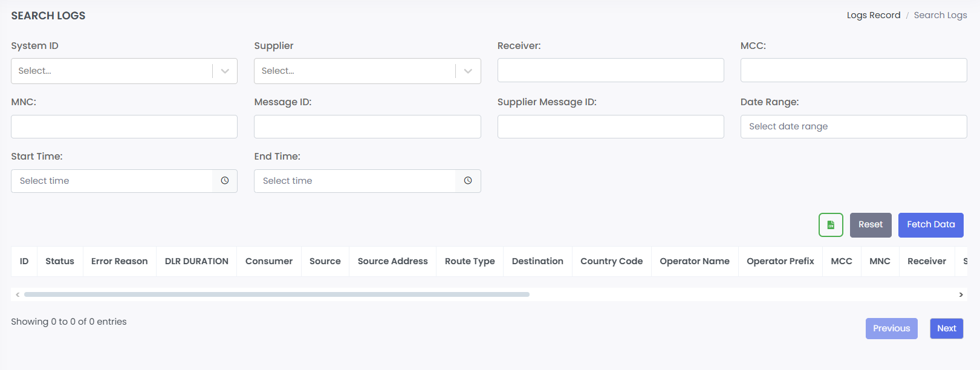The image size is (980, 370).
Task: Select the Message ID input box
Action: pyautogui.click(x=367, y=126)
